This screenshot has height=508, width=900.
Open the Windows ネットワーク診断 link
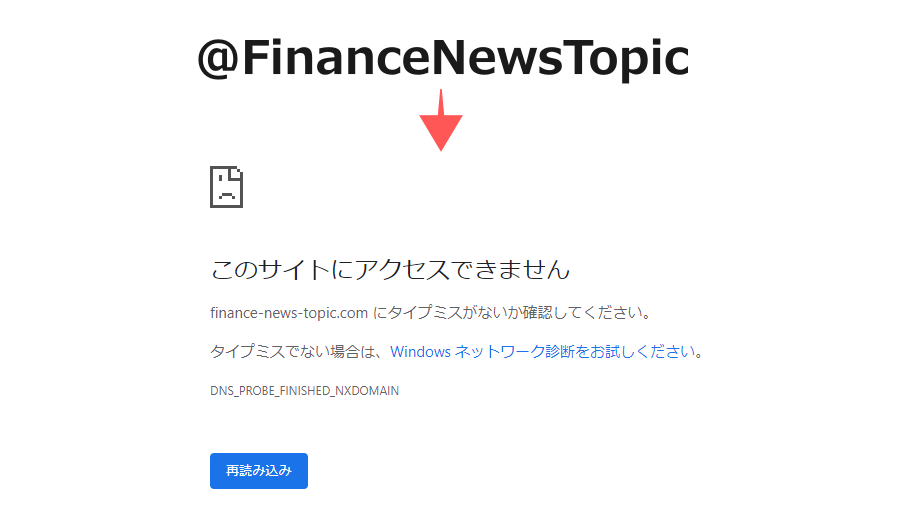coord(543,351)
